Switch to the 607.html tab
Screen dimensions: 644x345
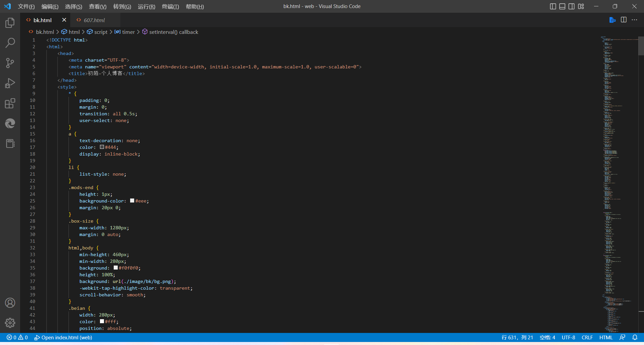click(94, 20)
